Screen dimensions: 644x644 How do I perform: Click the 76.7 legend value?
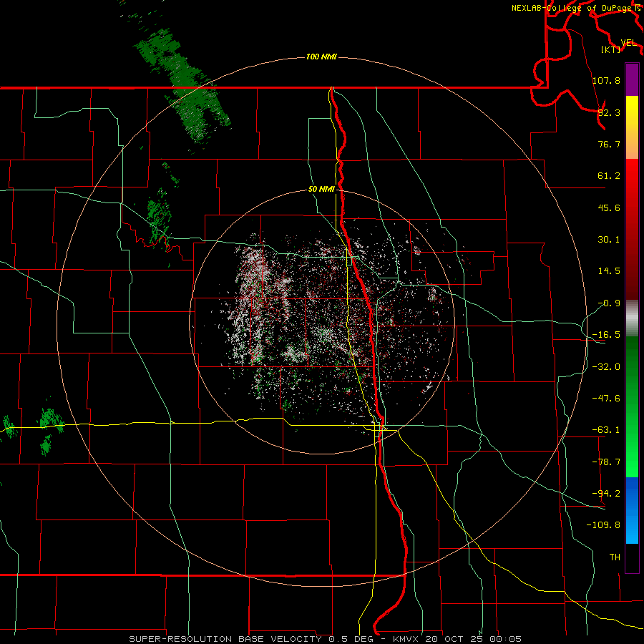609,144
